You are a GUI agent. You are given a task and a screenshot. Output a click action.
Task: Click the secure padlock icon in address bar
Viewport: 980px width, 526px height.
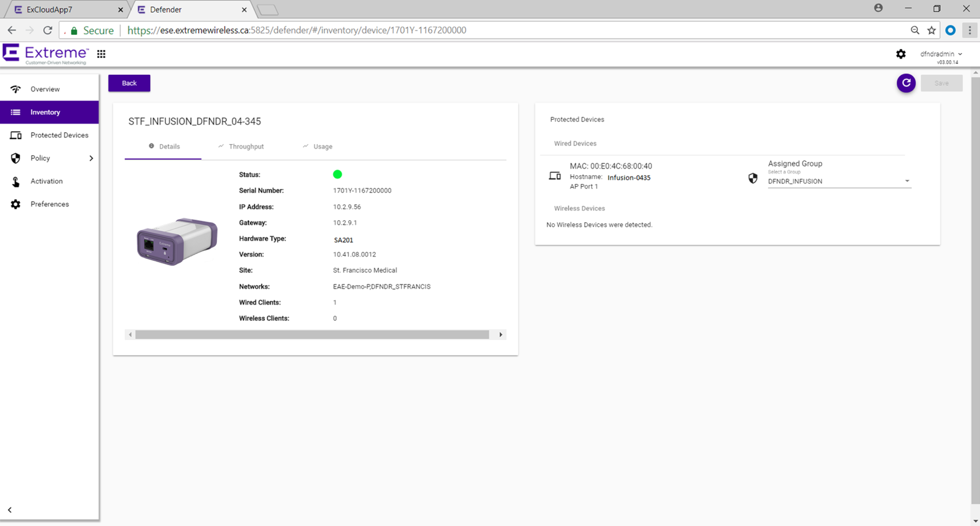coord(74,31)
